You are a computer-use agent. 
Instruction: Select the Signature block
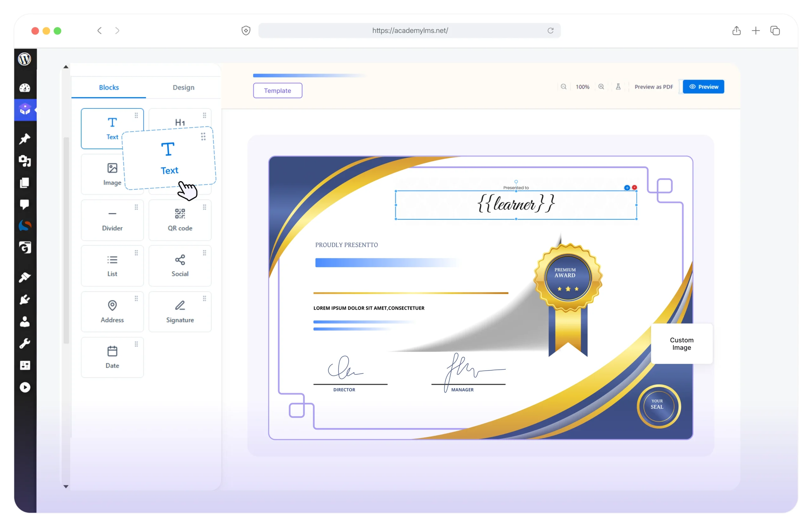coord(180,311)
